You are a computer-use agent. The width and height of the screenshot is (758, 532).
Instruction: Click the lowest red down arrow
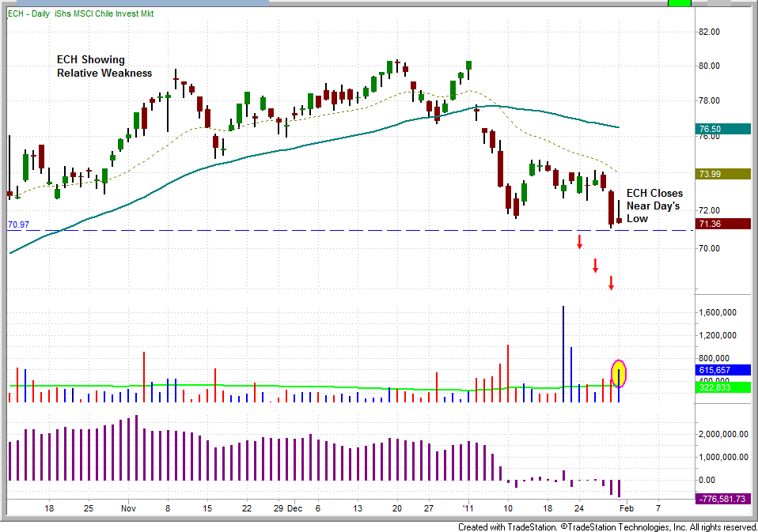611,283
